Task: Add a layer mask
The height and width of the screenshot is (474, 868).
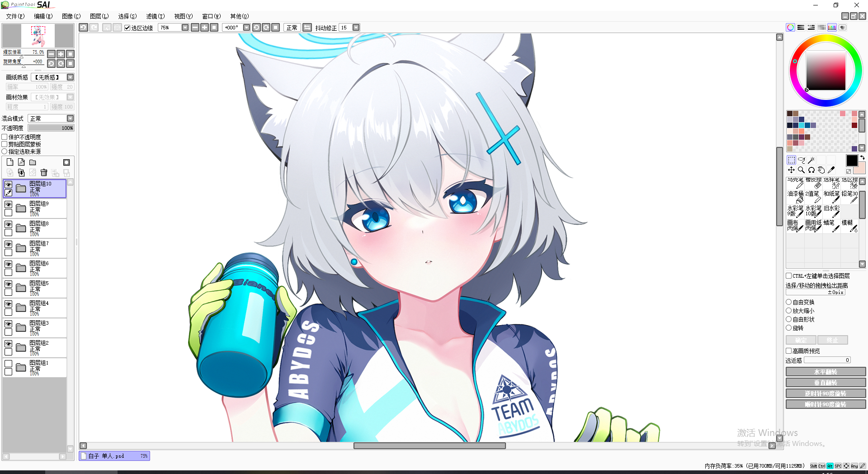Action: pyautogui.click(x=66, y=162)
